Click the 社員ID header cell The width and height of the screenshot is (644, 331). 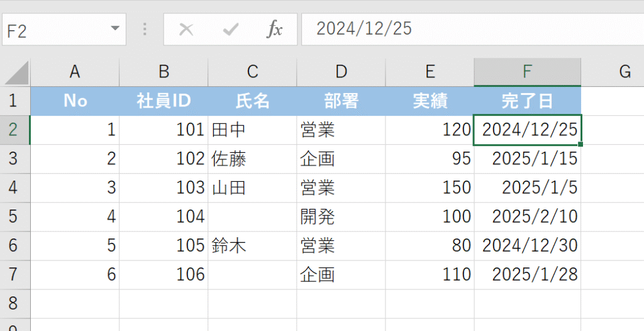click(164, 101)
